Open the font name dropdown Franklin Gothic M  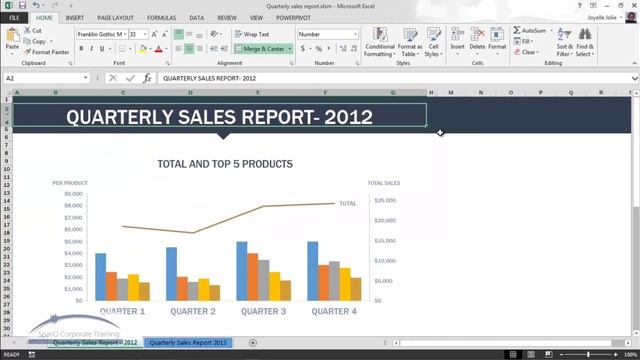click(x=125, y=34)
